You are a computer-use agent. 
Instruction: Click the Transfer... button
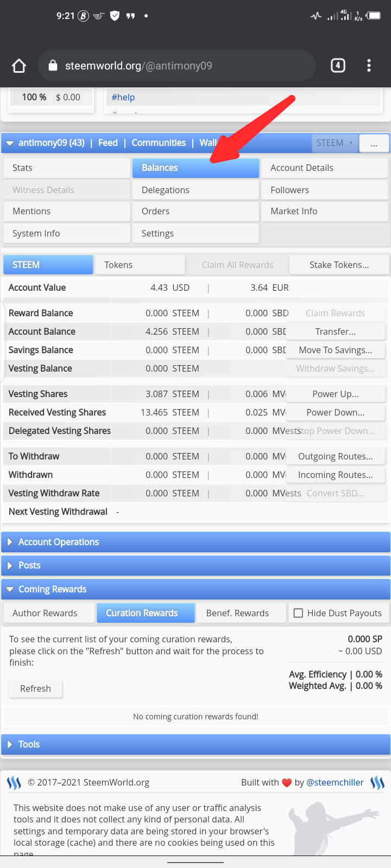coord(336,331)
